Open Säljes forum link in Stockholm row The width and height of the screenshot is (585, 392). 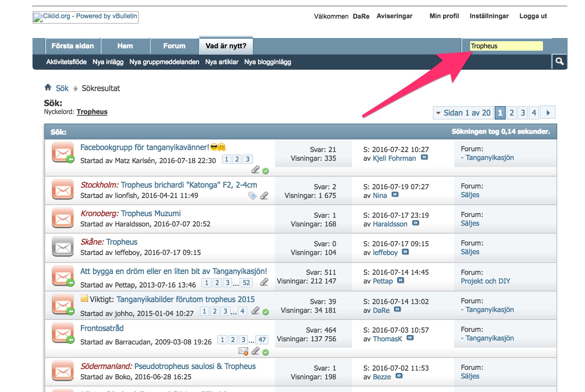tap(470, 195)
